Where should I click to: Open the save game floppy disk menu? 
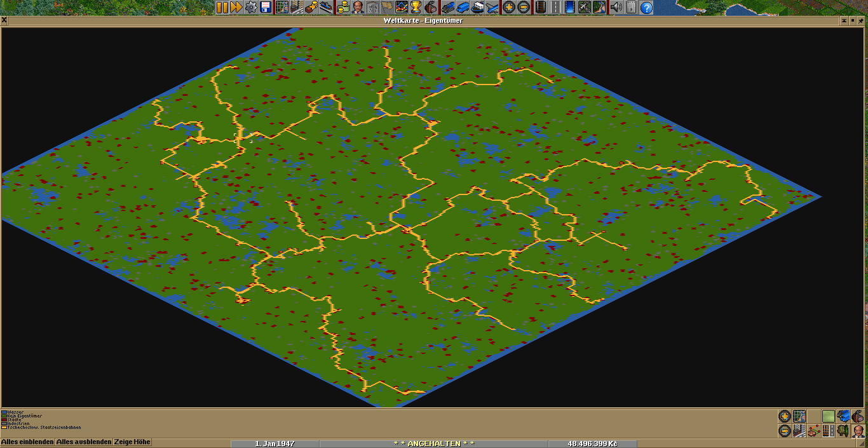266,8
